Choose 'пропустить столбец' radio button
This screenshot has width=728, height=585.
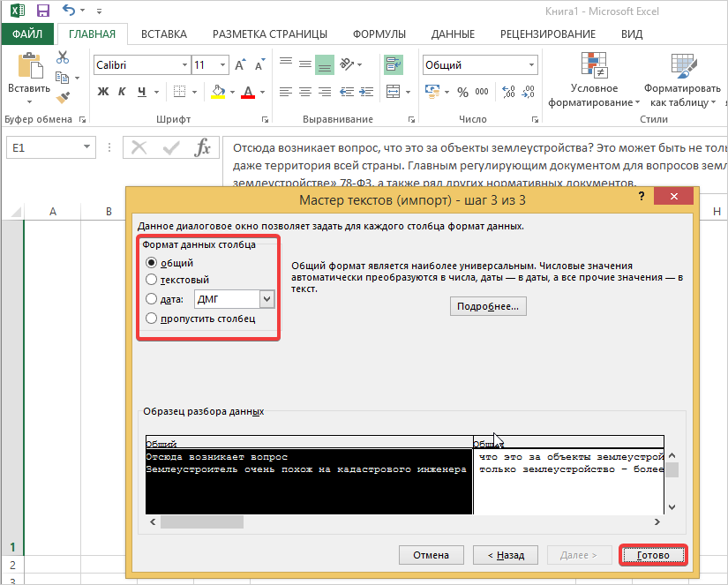point(152,318)
